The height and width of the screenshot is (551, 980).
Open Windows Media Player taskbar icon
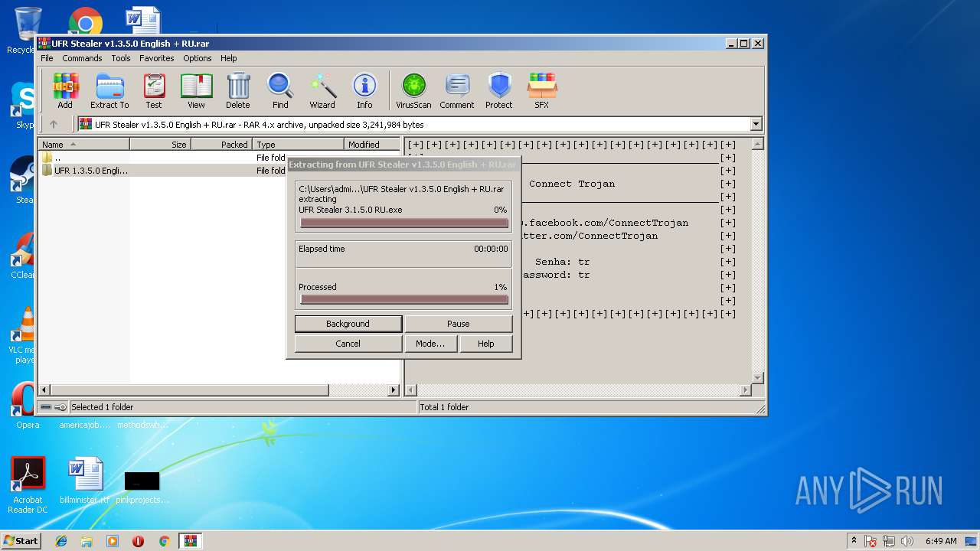(113, 541)
